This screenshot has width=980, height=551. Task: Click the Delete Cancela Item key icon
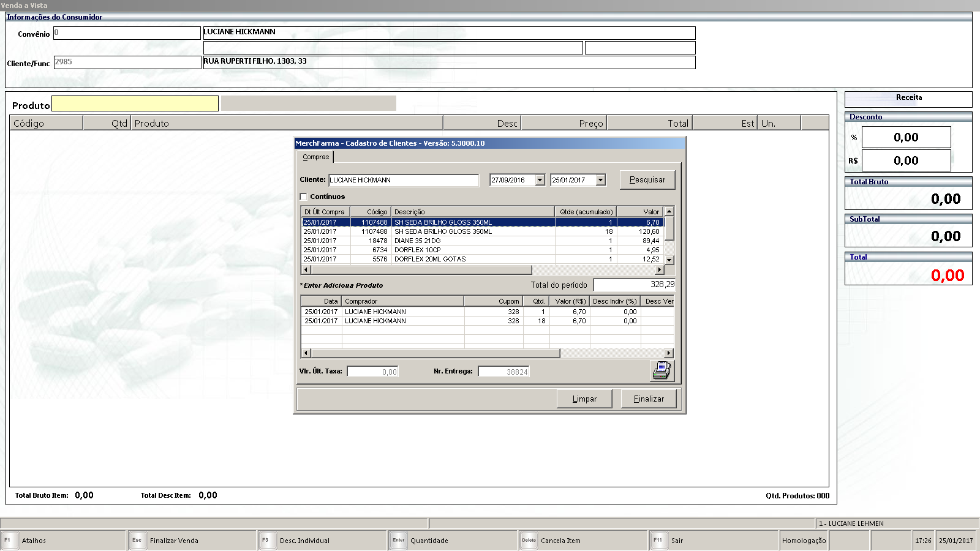[529, 541]
